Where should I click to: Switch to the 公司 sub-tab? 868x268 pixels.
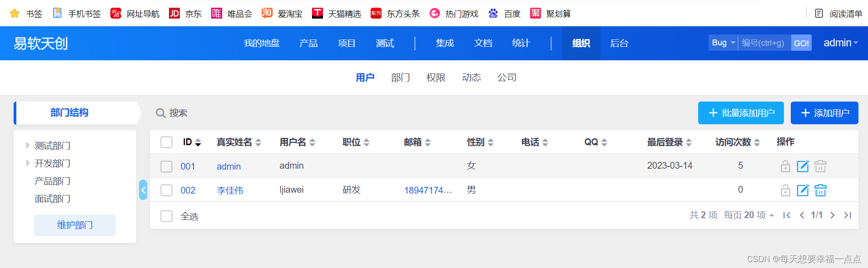click(506, 78)
